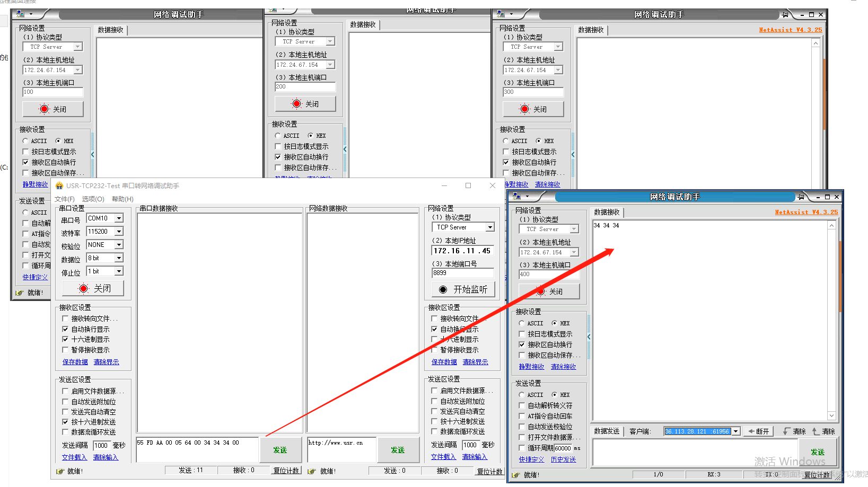
Task: Click the 本地端口号 field showing 8899
Action: coord(463,273)
